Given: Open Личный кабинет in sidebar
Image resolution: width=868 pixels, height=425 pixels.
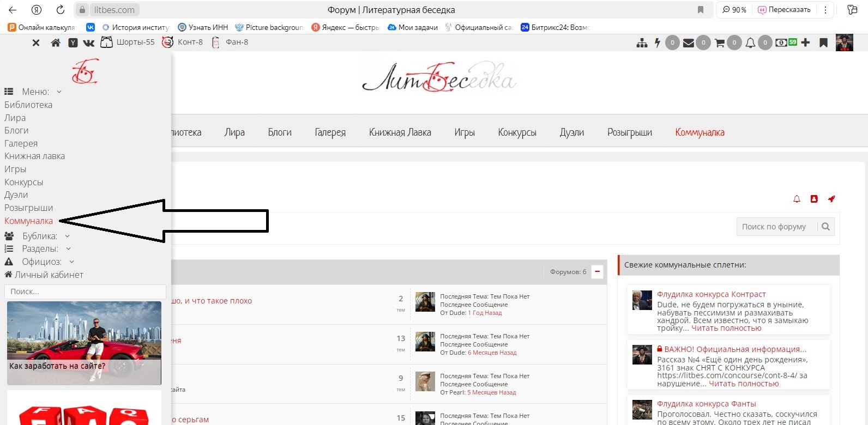Looking at the screenshot, I should pos(49,275).
